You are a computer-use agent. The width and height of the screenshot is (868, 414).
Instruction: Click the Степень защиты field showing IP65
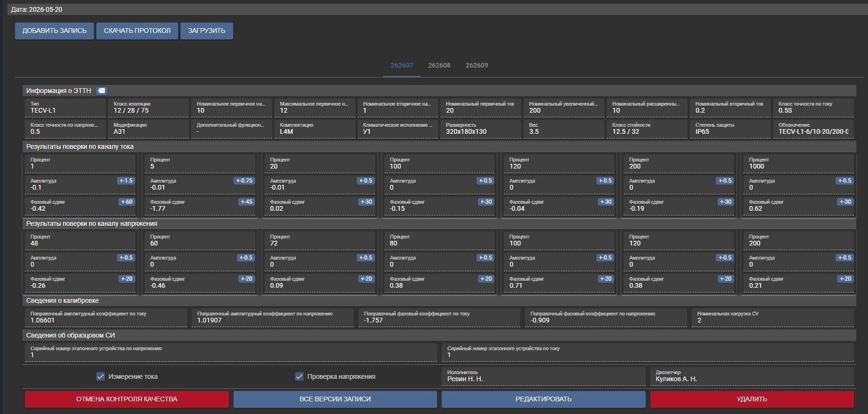[x=730, y=129]
